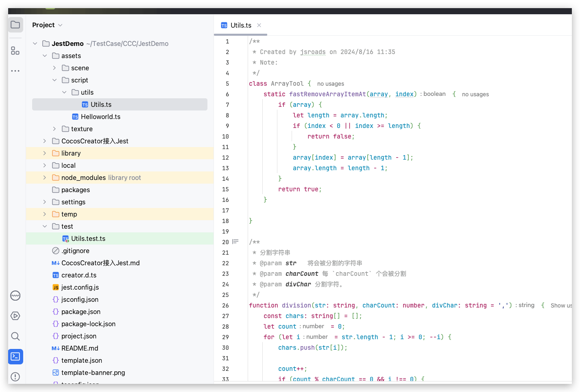Click the markdown icon of CocosCreator接入Jest.md
The width and height of the screenshot is (580, 392).
click(x=56, y=263)
